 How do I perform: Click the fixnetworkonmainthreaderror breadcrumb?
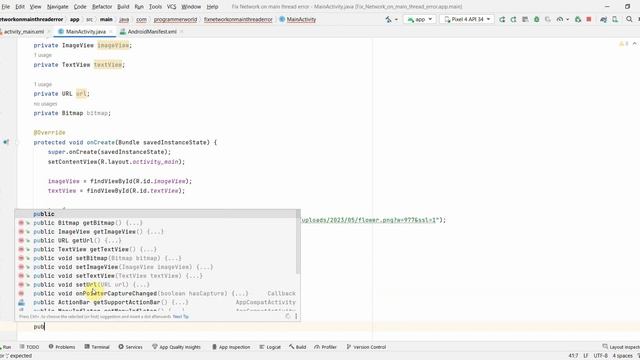(238, 19)
